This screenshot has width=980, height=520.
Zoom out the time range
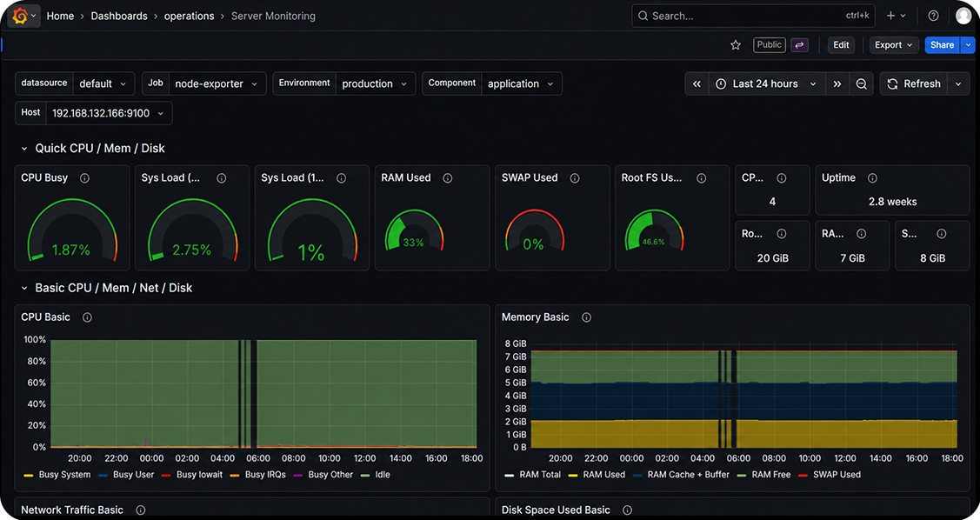pyautogui.click(x=861, y=83)
